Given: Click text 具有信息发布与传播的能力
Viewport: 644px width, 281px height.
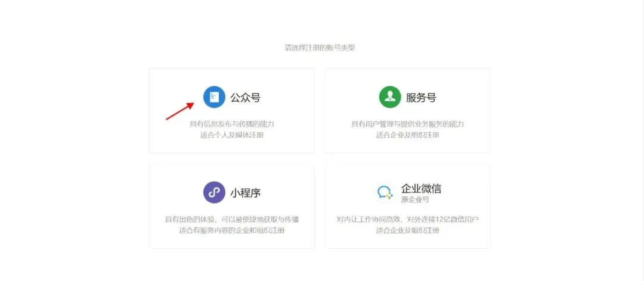Looking at the screenshot, I should [x=231, y=124].
